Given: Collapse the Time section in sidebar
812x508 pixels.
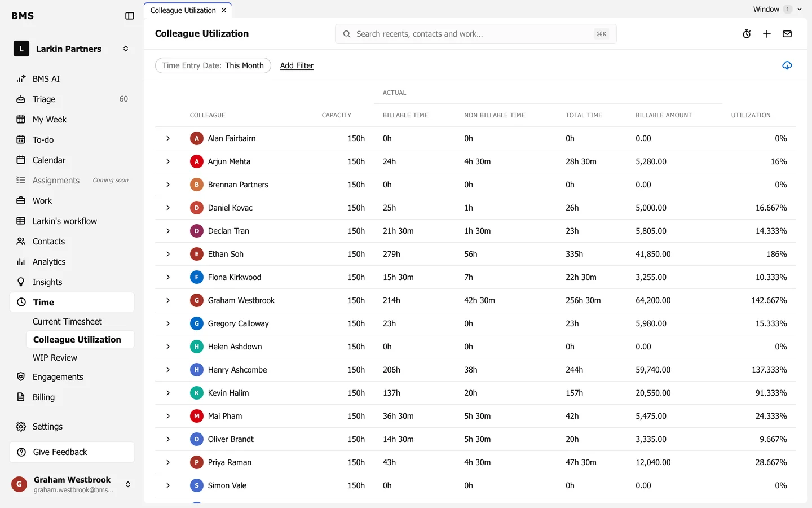Looking at the screenshot, I should coord(72,303).
